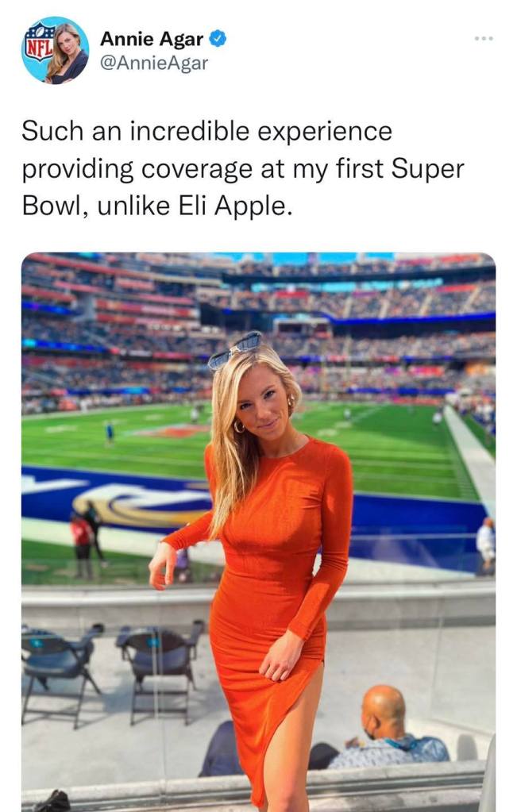517x812 pixels.
Task: Click the blue end zone logo
Action: 140,505
